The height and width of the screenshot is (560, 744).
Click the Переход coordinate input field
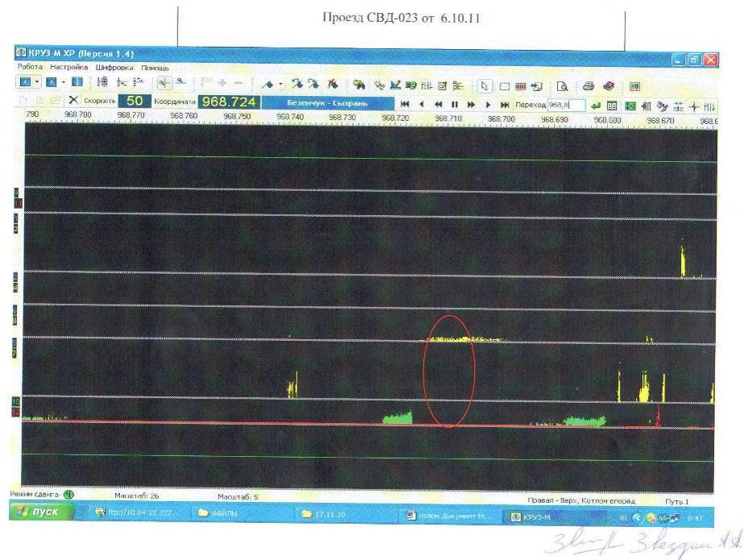point(567,106)
